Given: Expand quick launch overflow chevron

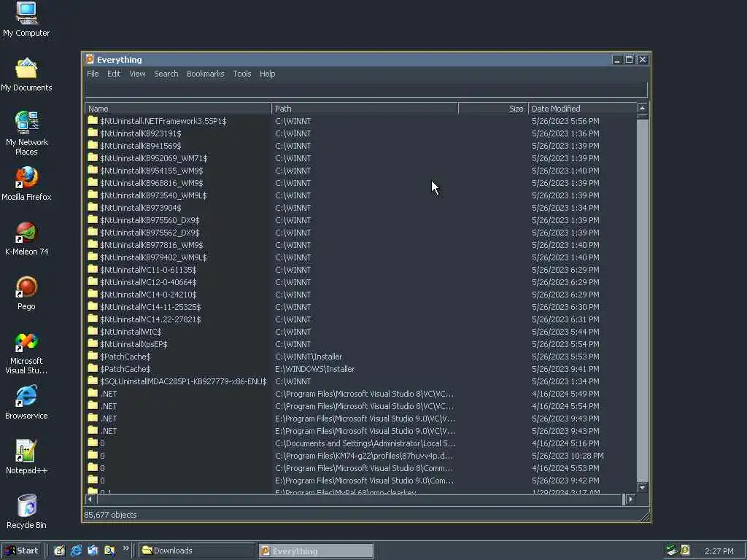Looking at the screenshot, I should coord(125,548).
